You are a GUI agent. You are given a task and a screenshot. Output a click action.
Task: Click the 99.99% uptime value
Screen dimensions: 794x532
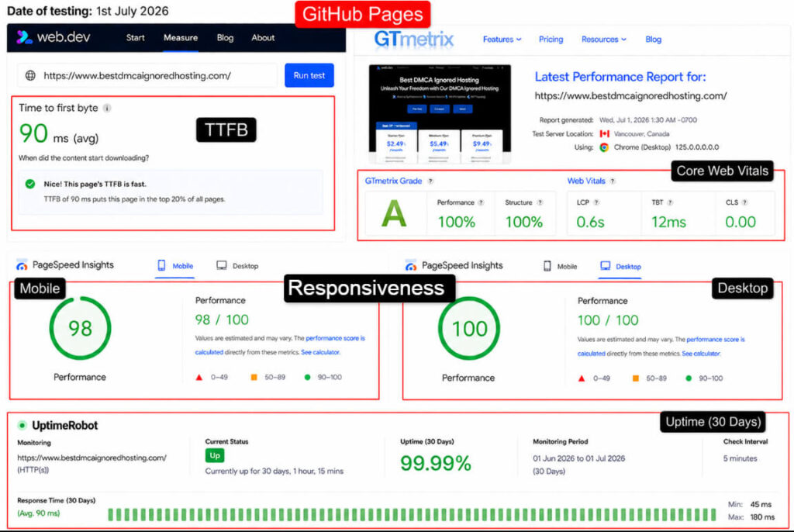[x=436, y=463]
